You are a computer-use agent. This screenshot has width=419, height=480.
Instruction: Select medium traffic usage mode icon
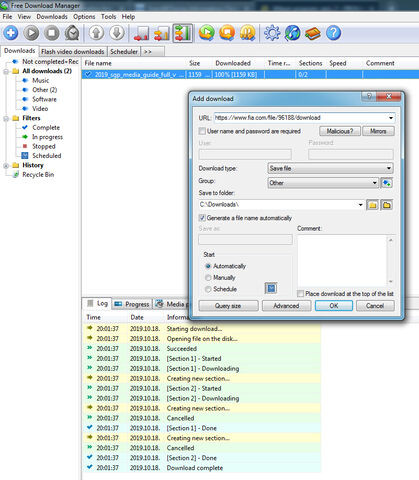tap(162, 33)
